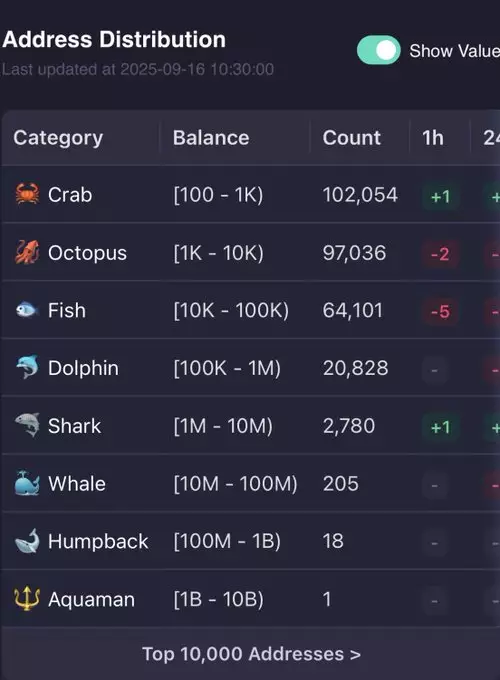Image resolution: width=500 pixels, height=680 pixels.
Task: Click the Aquaman trident icon
Action: point(27,598)
